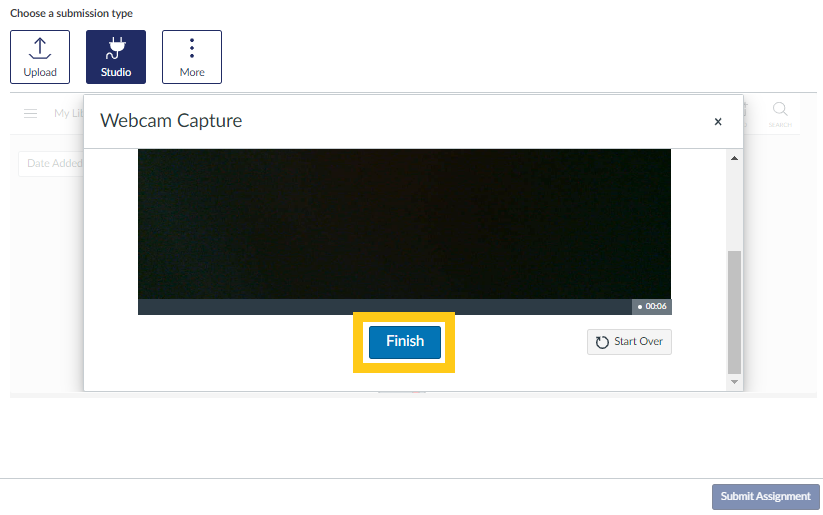The image size is (823, 515).
Task: Click the dialog's vertical scrollbar thumb
Action: pyautogui.click(x=735, y=310)
